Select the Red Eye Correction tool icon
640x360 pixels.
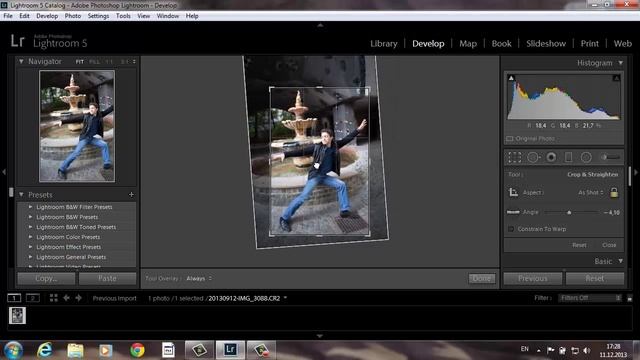[x=551, y=157]
